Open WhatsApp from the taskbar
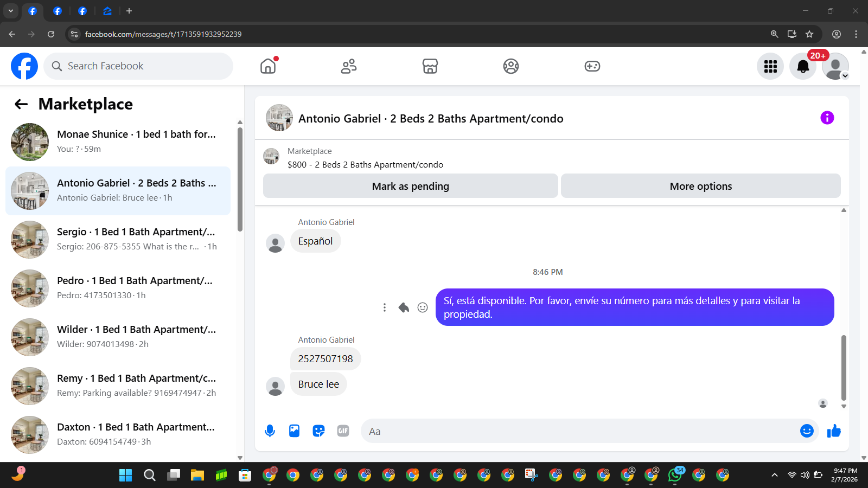The image size is (868, 488). tap(675, 476)
